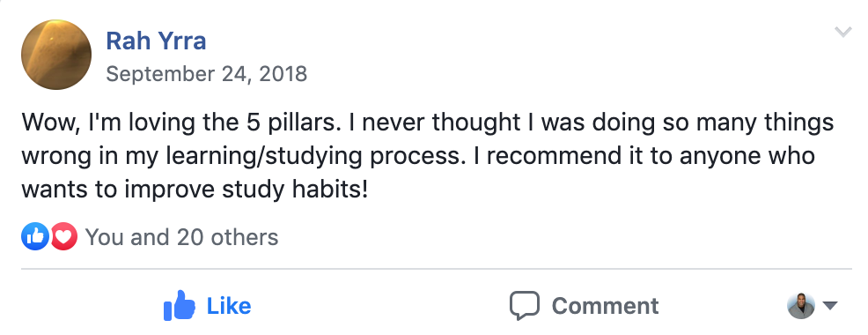Click the small commenter avatar picture
This screenshot has height=335, width=868.
click(801, 306)
